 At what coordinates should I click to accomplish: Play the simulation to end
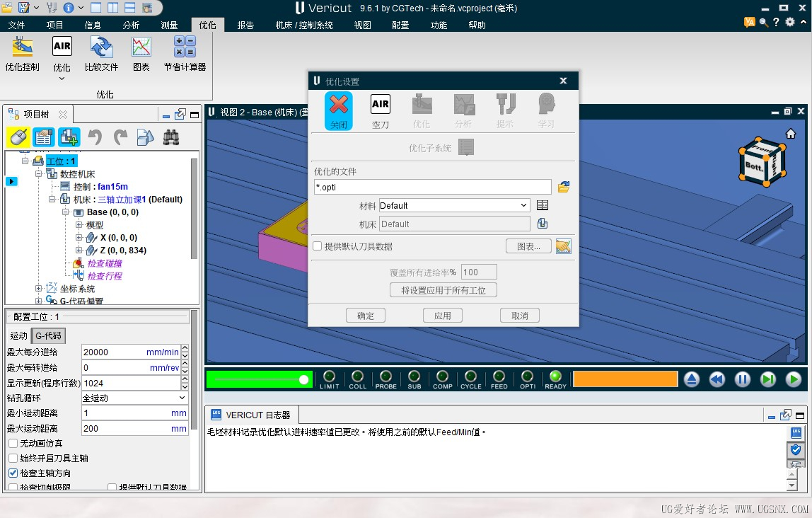[x=794, y=380]
